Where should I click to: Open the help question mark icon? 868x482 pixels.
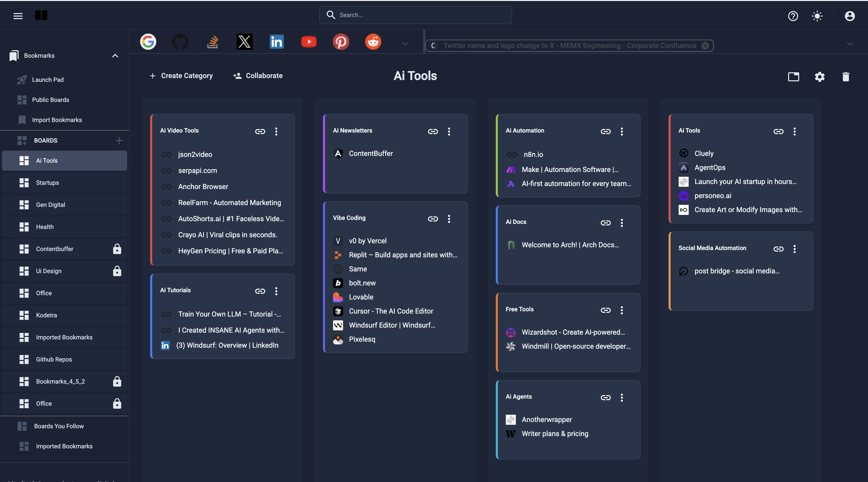tap(793, 16)
